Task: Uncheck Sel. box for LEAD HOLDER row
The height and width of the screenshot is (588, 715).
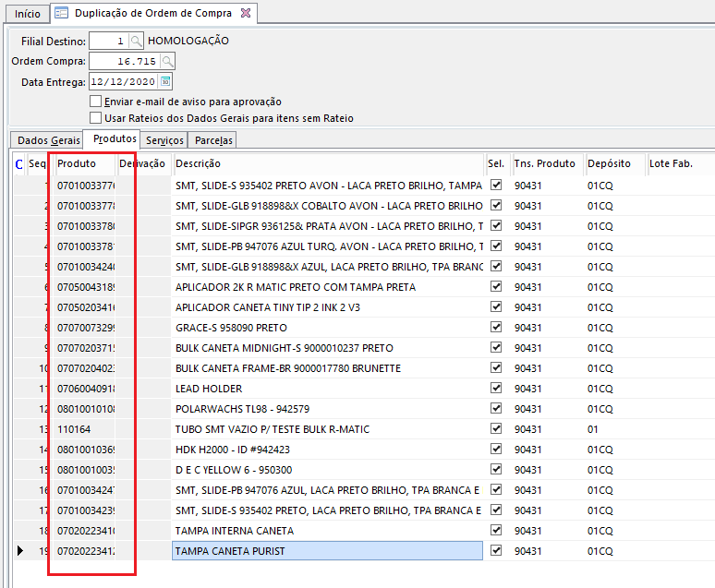Action: pyautogui.click(x=496, y=389)
